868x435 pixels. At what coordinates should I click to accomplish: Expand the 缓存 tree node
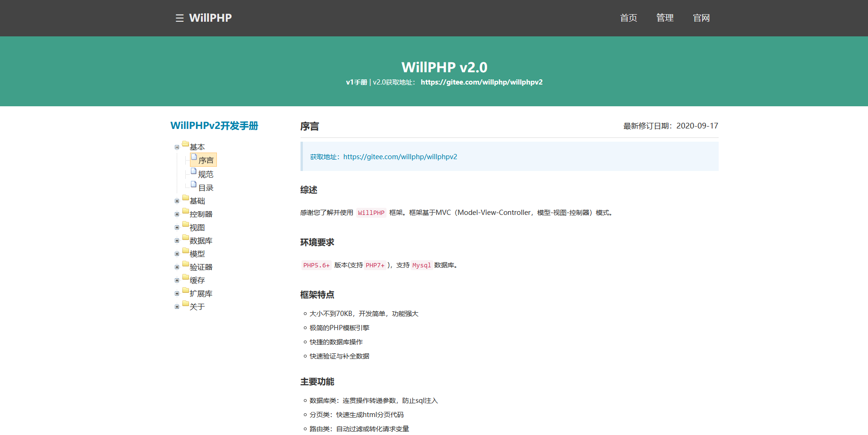(177, 281)
